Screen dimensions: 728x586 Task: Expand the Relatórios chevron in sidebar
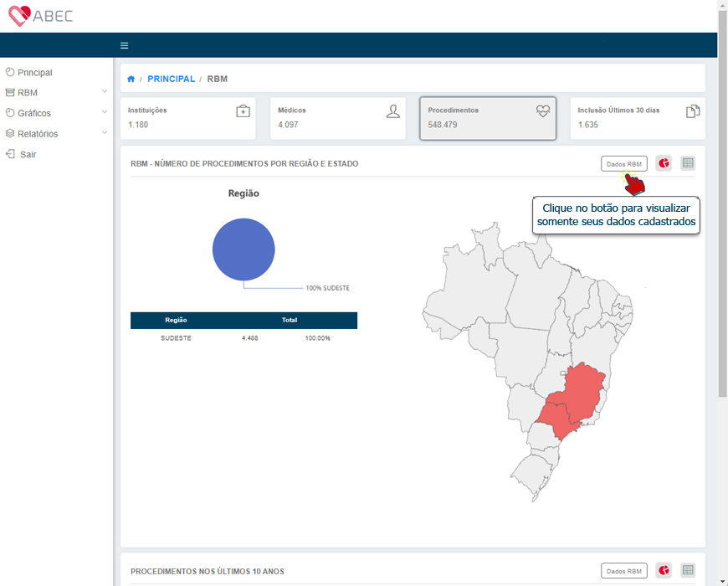coord(105,132)
